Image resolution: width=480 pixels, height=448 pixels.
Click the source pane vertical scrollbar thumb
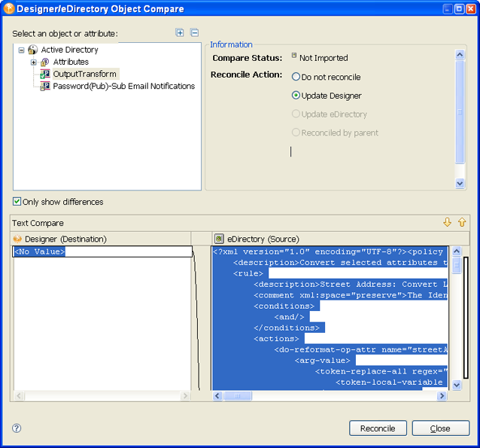(457, 265)
